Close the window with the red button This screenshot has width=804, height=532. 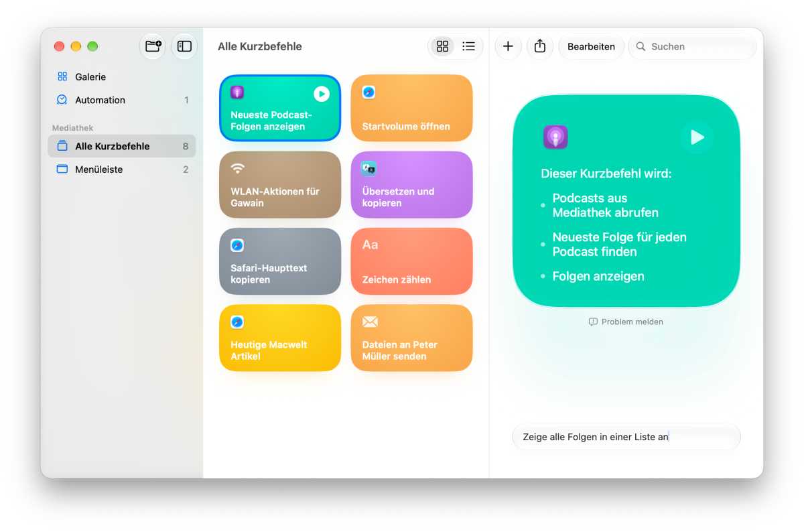point(59,46)
